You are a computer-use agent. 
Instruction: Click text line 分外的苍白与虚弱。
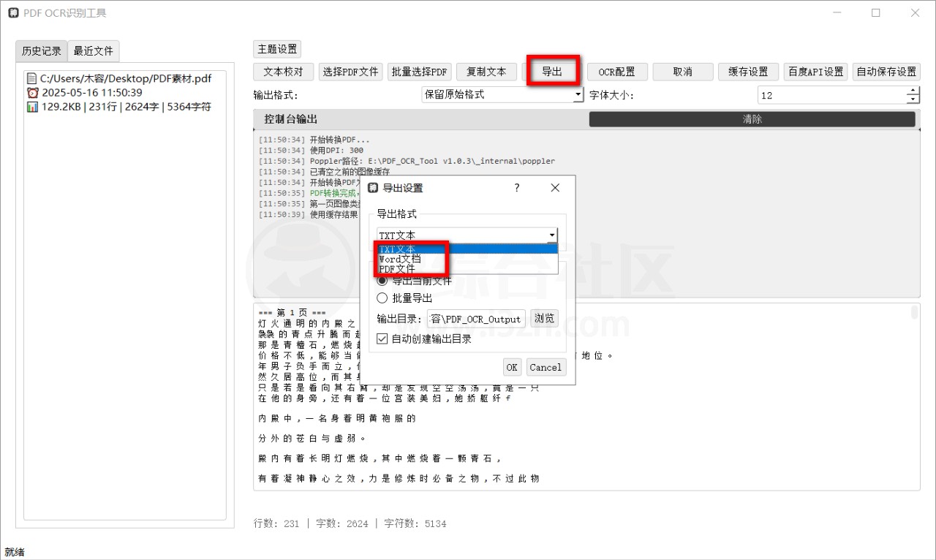click(312, 439)
